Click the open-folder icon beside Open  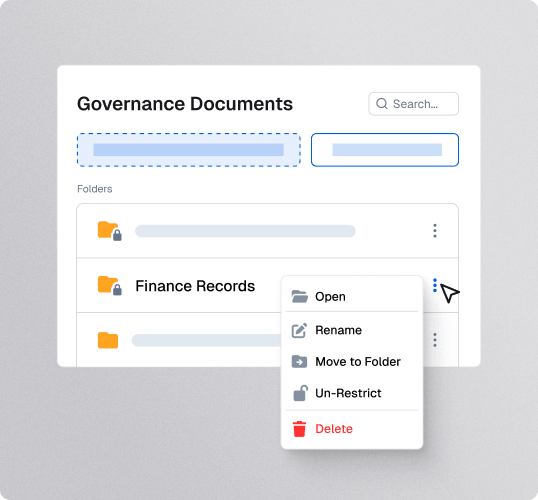300,296
